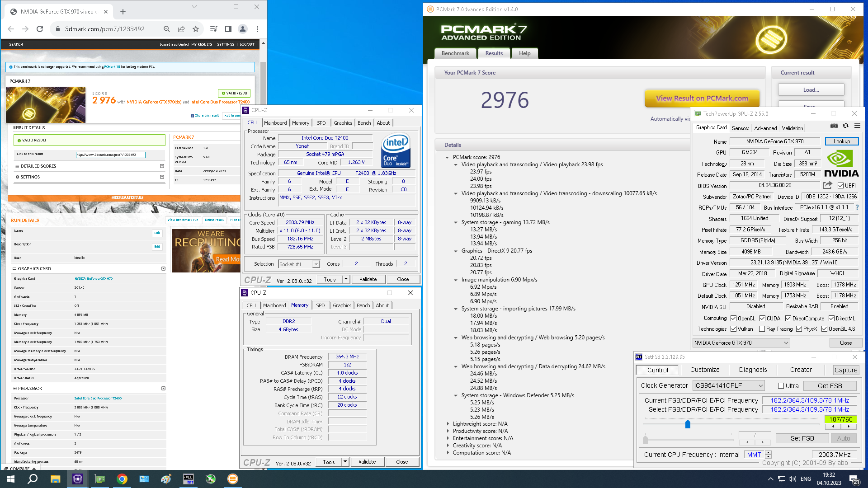The image size is (868, 488).
Task: Click the Paint palette taskbar icon
Action: tap(166, 479)
